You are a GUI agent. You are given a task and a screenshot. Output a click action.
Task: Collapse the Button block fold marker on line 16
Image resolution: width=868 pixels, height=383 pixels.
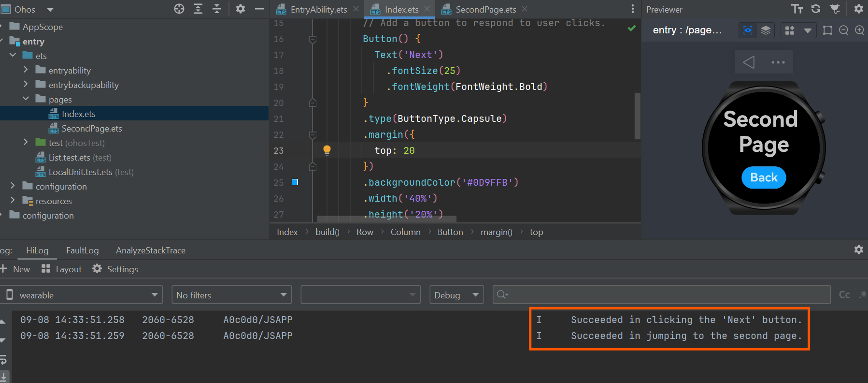(313, 39)
